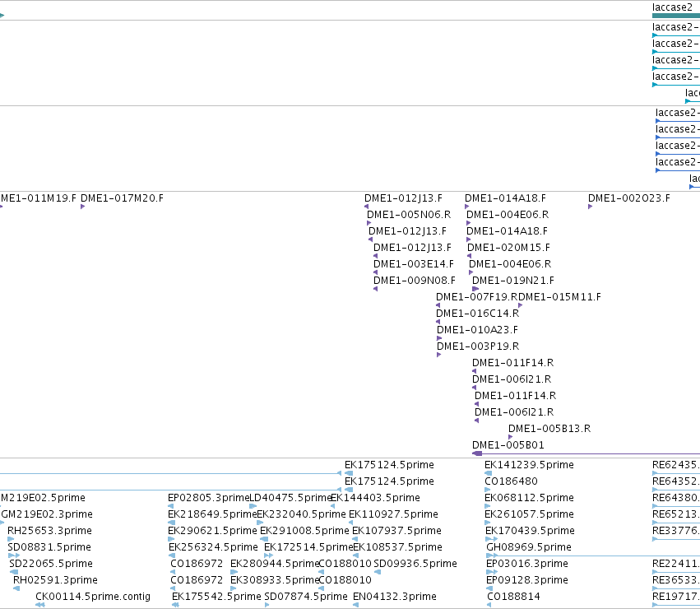This screenshot has width=700, height=609.
Task: Select the LD40475.5prime label
Action: [x=290, y=498]
